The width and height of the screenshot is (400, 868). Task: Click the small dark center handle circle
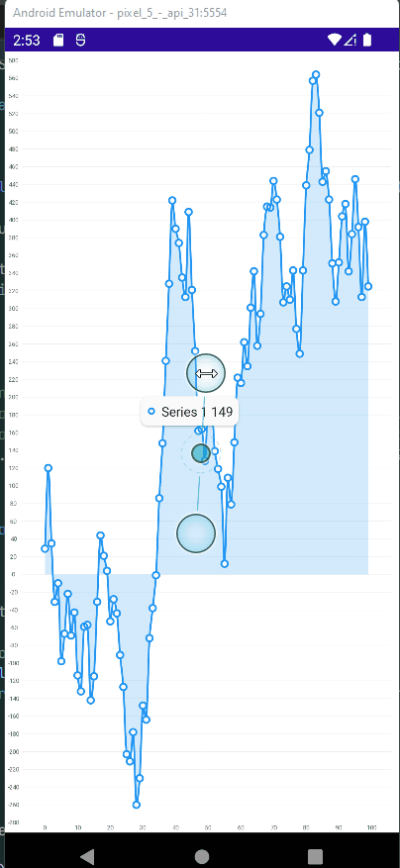(201, 454)
